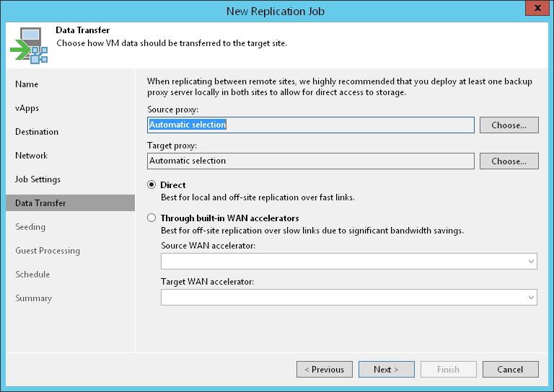This screenshot has width=554, height=392.
Task: Close the New Replication Job window
Action: (533, 9)
